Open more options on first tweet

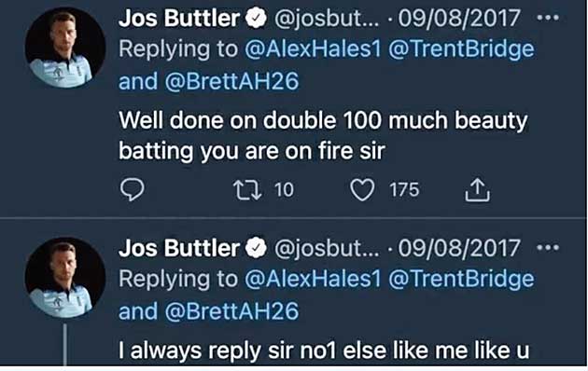(548, 18)
